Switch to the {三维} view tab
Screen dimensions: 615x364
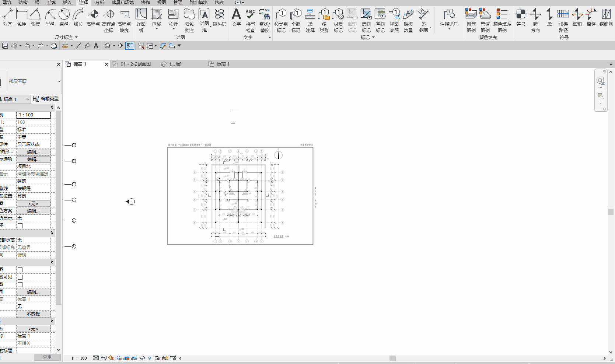point(172,64)
